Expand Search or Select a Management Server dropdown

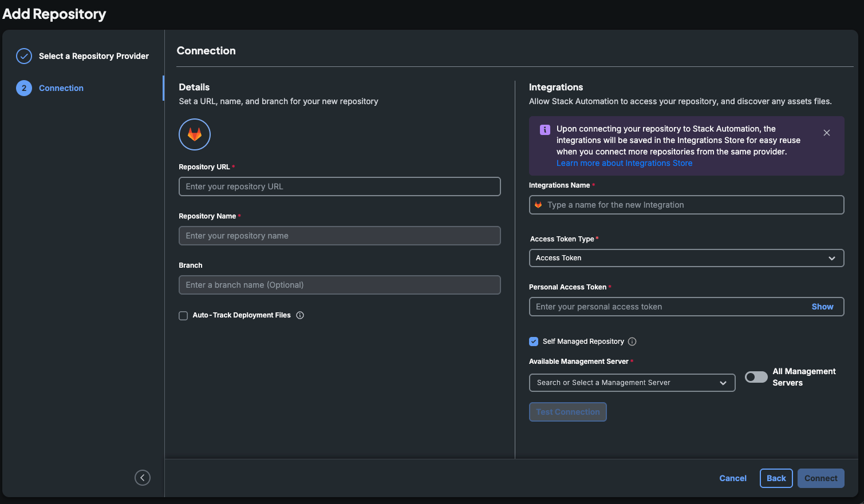click(x=632, y=383)
